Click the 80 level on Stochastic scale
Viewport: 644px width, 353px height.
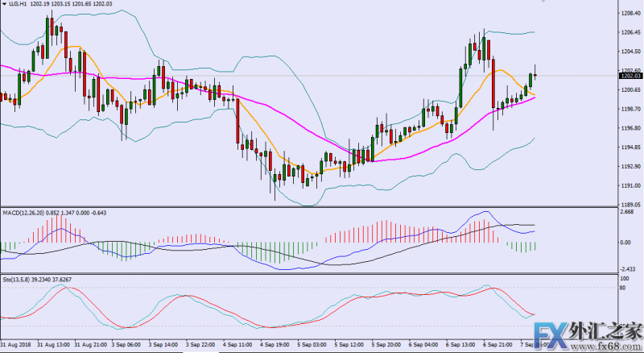pyautogui.click(x=622, y=286)
